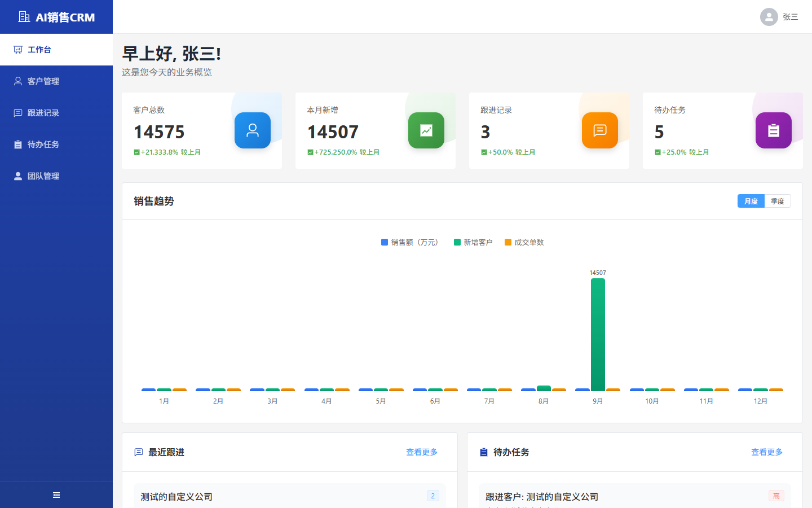Click the 14507 monthly new value
Viewport: 812px width, 508px height.
tap(333, 132)
